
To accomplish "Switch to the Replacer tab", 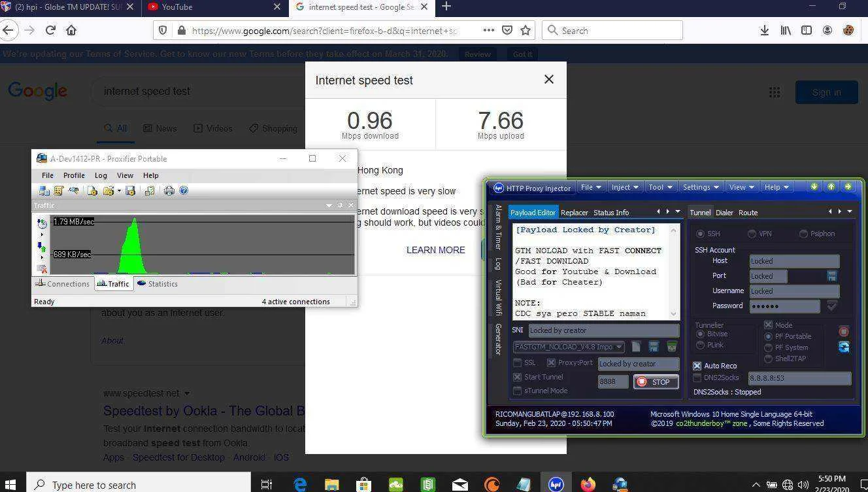I will [x=575, y=213].
